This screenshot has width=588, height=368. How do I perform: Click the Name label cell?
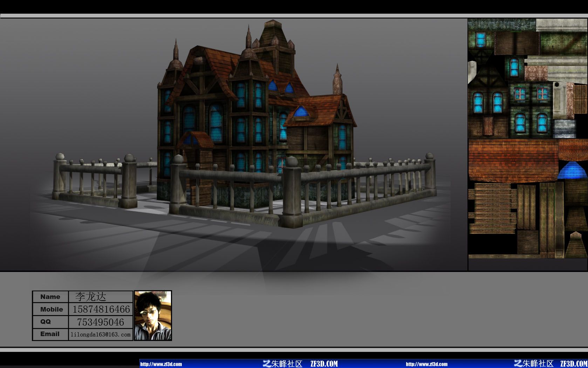[x=50, y=297]
